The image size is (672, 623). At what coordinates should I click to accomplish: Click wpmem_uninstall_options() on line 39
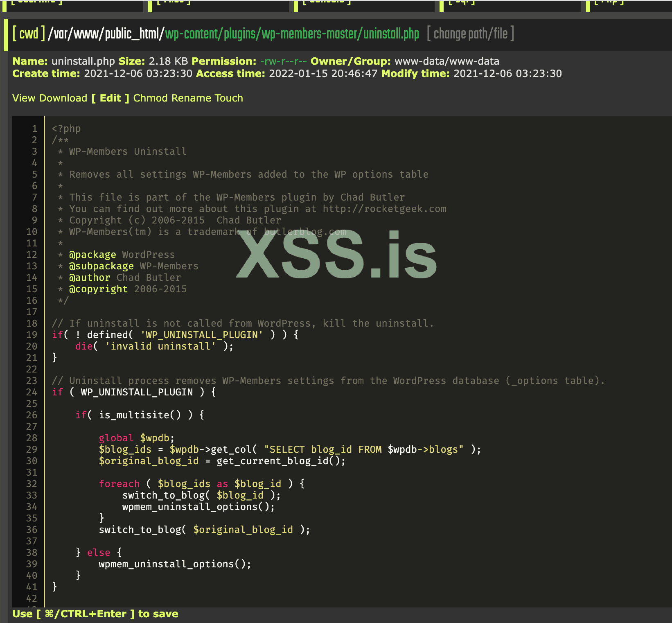tap(175, 564)
